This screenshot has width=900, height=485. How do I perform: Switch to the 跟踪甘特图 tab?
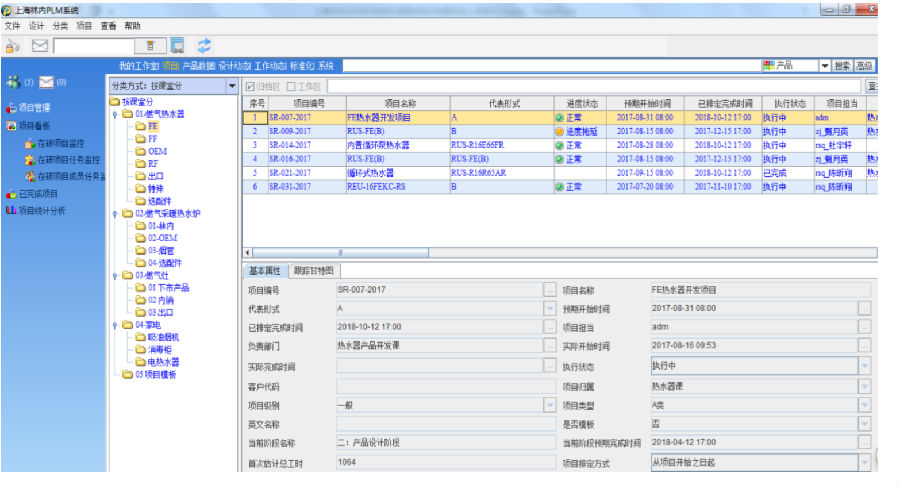[x=315, y=271]
